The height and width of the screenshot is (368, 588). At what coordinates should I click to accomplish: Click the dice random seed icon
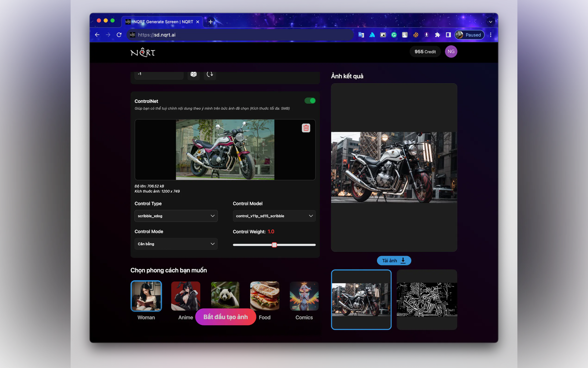coord(194,74)
